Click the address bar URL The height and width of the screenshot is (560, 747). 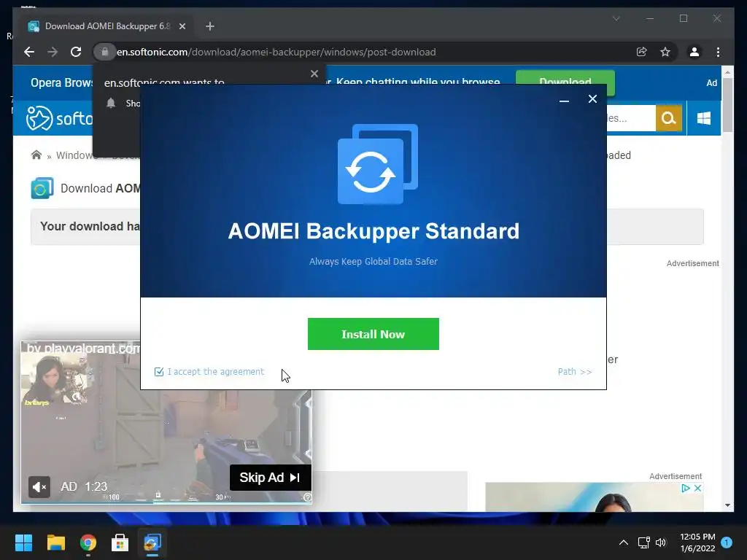(x=276, y=52)
